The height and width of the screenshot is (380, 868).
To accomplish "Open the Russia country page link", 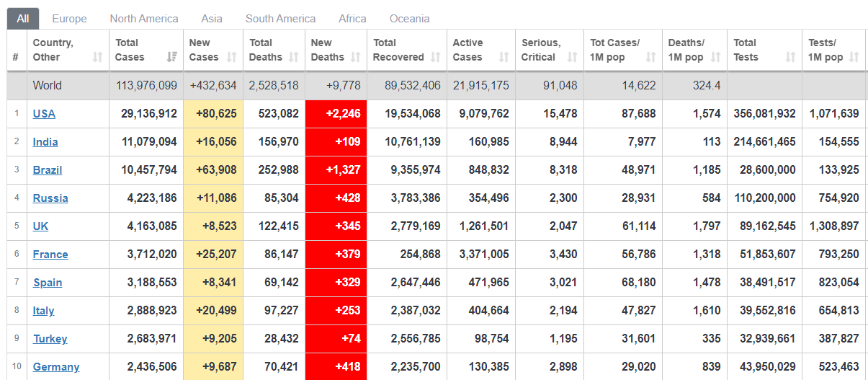I will tap(50, 198).
